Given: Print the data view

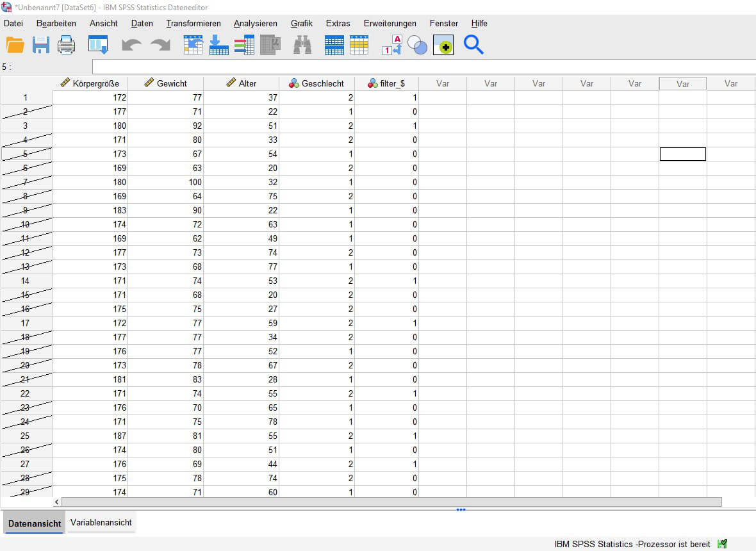Looking at the screenshot, I should pyautogui.click(x=66, y=45).
